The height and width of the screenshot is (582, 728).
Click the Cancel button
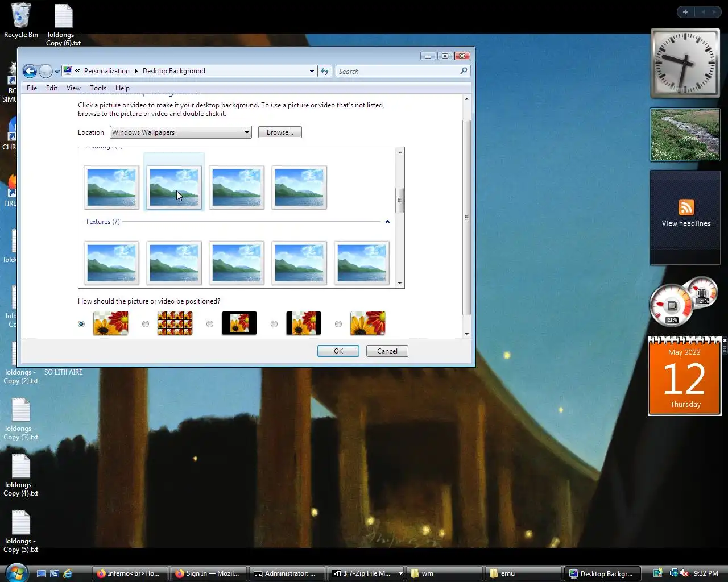387,351
